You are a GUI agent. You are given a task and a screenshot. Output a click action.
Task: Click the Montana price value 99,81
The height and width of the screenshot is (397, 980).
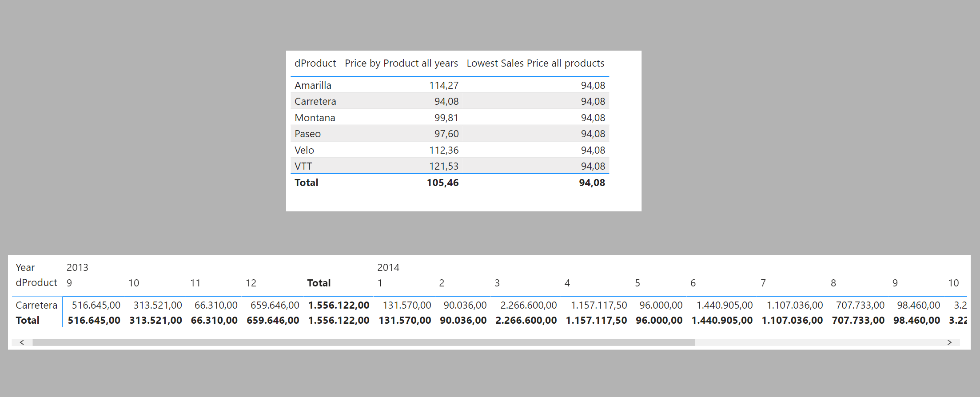[x=446, y=118]
